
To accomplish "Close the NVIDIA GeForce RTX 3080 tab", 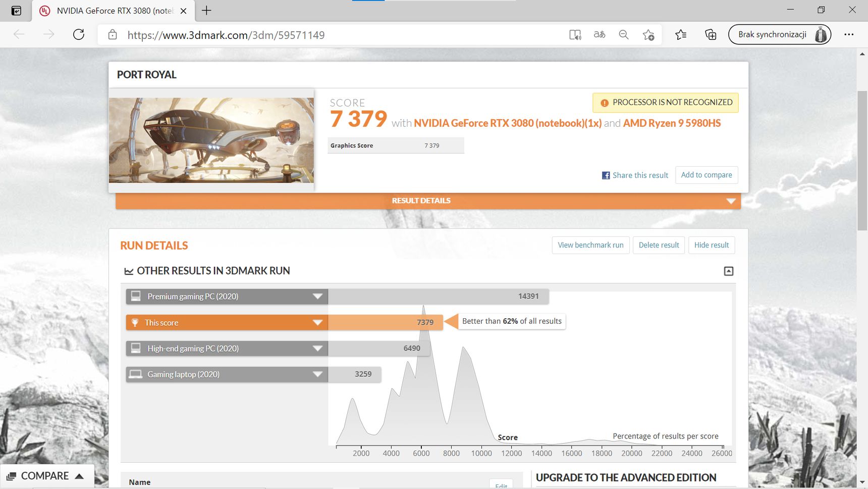I will click(x=183, y=11).
